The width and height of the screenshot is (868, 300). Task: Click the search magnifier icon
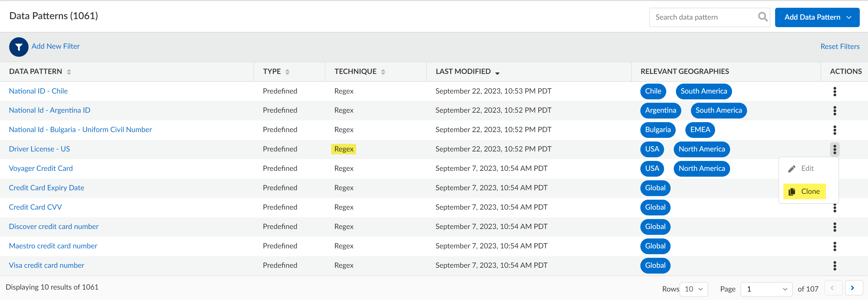click(x=762, y=17)
